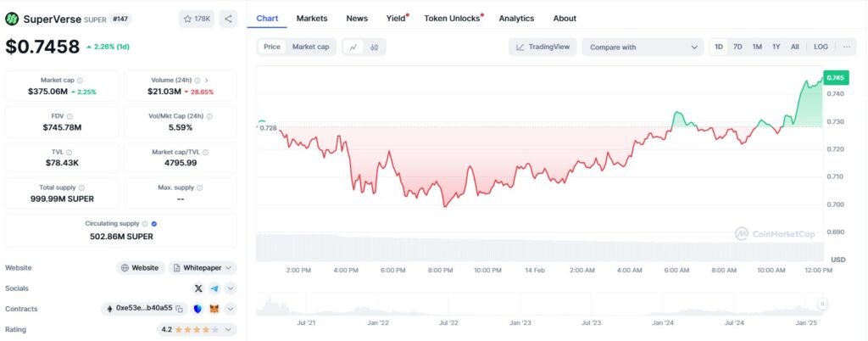Select the 7D time range
The image size is (868, 341).
[737, 48]
